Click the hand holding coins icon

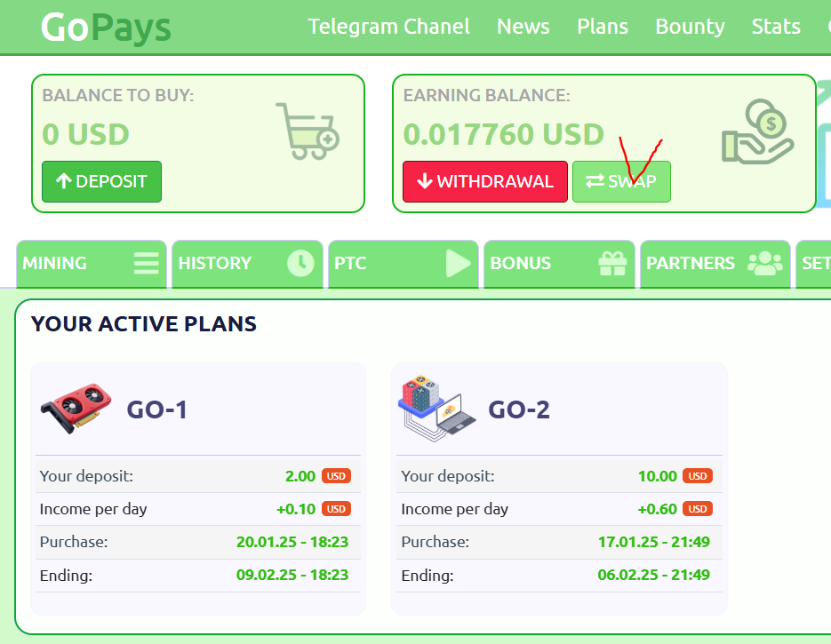click(755, 131)
